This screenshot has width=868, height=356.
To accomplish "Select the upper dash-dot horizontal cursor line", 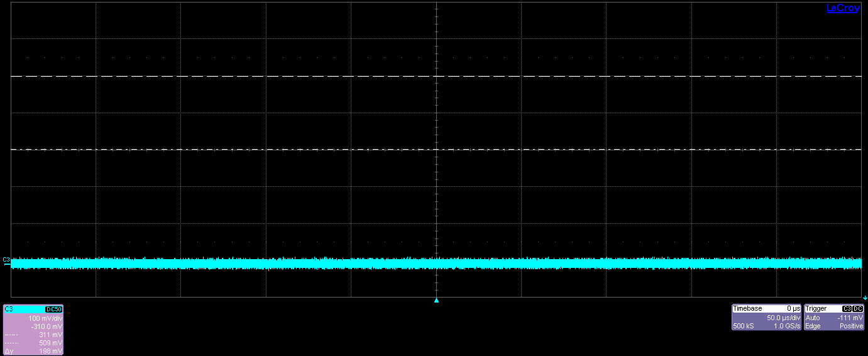I will [436, 76].
